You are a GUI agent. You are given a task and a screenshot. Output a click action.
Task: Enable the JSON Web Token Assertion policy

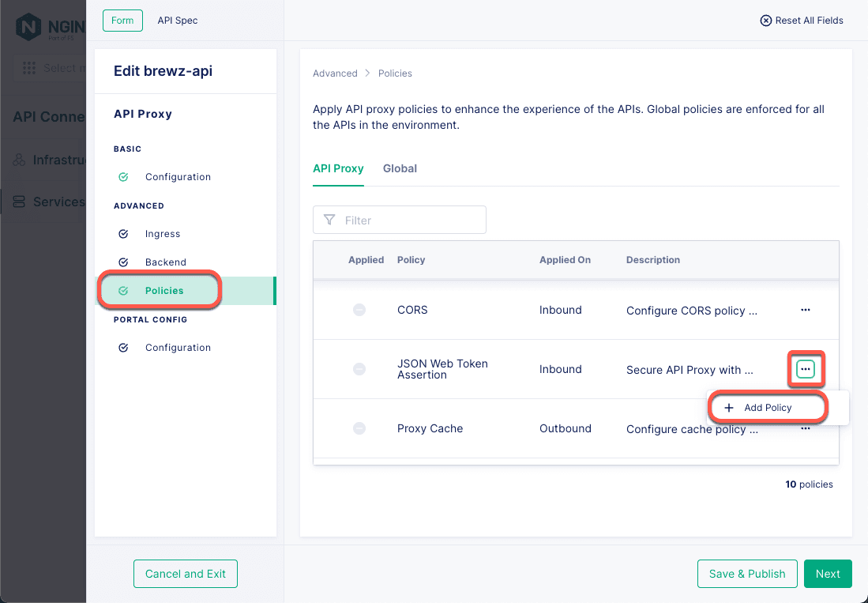[x=359, y=369]
